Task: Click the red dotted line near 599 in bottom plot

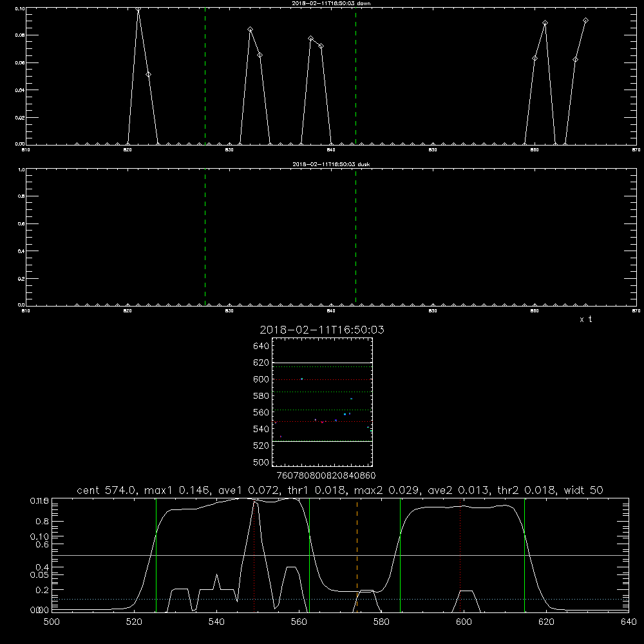Action: click(x=460, y=555)
